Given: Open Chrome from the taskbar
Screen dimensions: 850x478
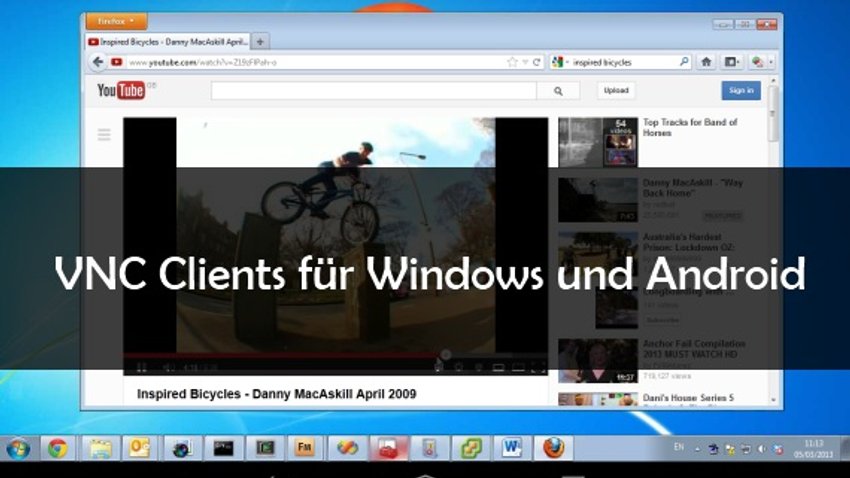Looking at the screenshot, I should click(x=57, y=449).
